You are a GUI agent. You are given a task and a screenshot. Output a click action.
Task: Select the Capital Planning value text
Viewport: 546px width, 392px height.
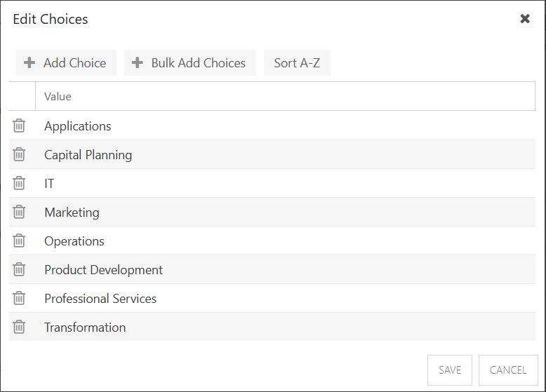pyautogui.click(x=88, y=155)
